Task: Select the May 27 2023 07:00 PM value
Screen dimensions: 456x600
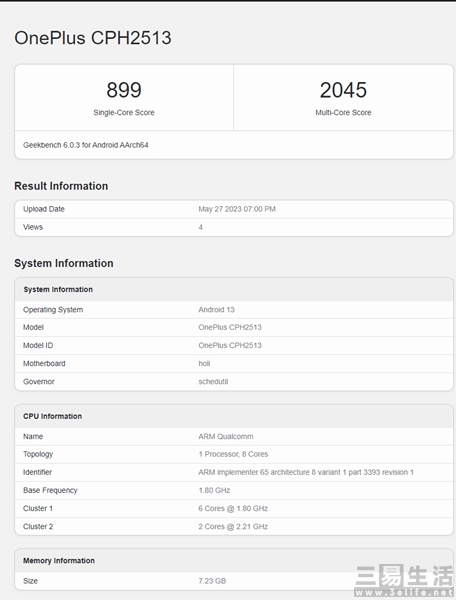Action: click(237, 209)
